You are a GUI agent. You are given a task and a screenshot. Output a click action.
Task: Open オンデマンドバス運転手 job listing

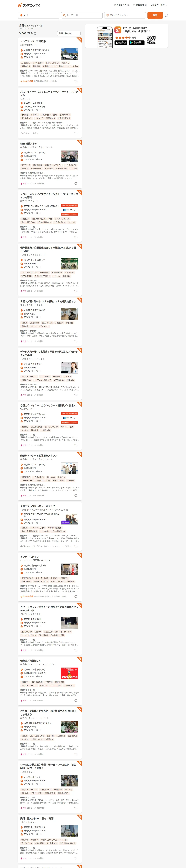coord(33,41)
